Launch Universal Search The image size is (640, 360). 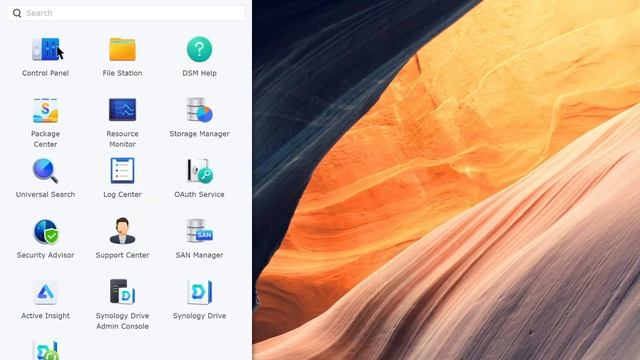point(45,171)
